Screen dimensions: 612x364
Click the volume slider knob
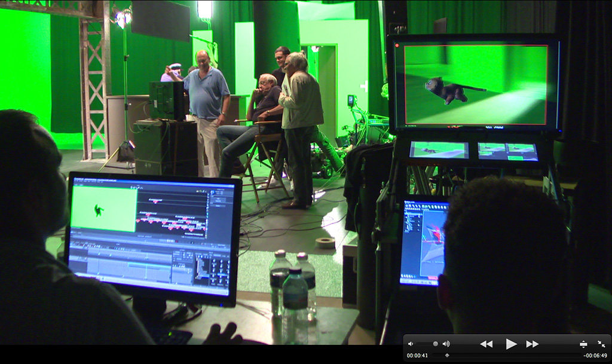(435, 344)
